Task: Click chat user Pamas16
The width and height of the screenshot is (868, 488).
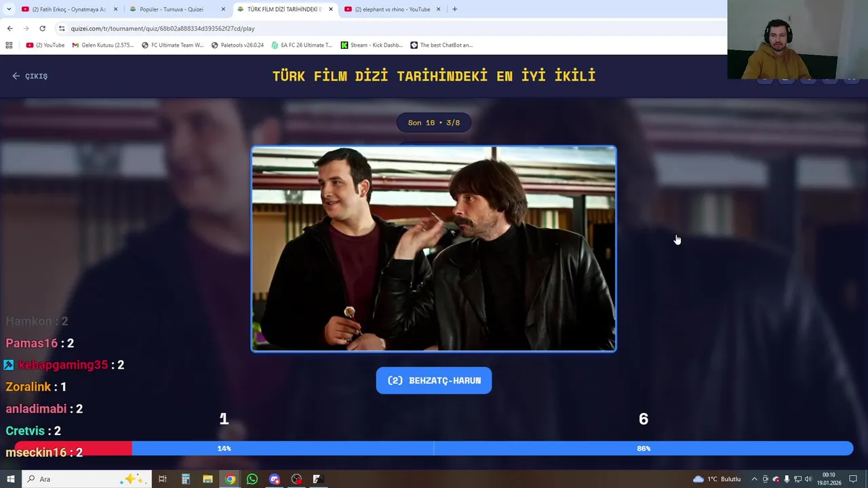Action: click(32, 343)
